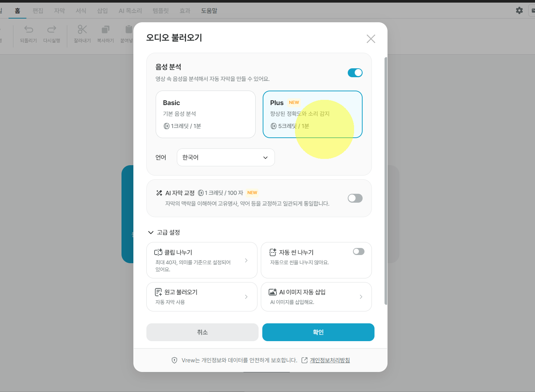
Task: Click the copy (복사하기) toolbar icon
Action: (106, 29)
